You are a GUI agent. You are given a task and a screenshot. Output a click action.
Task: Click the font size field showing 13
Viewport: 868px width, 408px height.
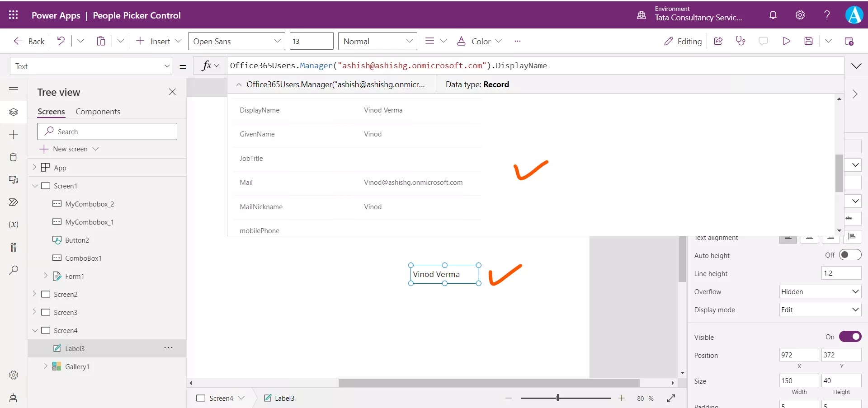pyautogui.click(x=311, y=41)
